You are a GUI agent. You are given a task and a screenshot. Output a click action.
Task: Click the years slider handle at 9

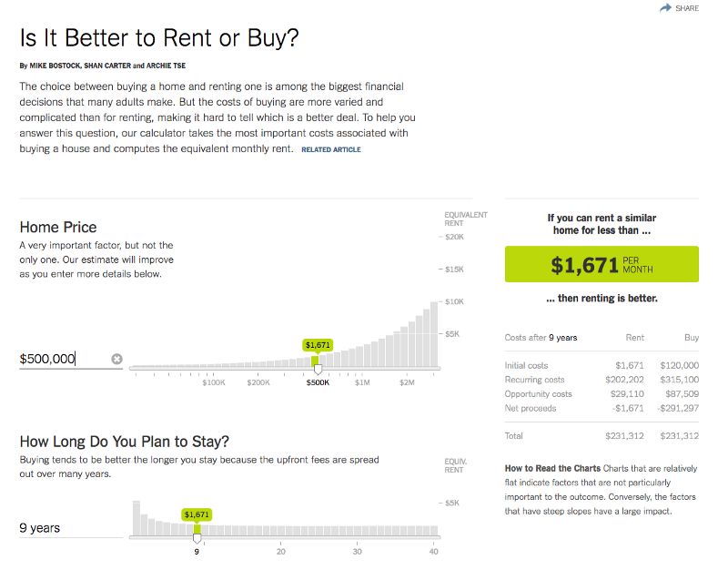coord(197,539)
